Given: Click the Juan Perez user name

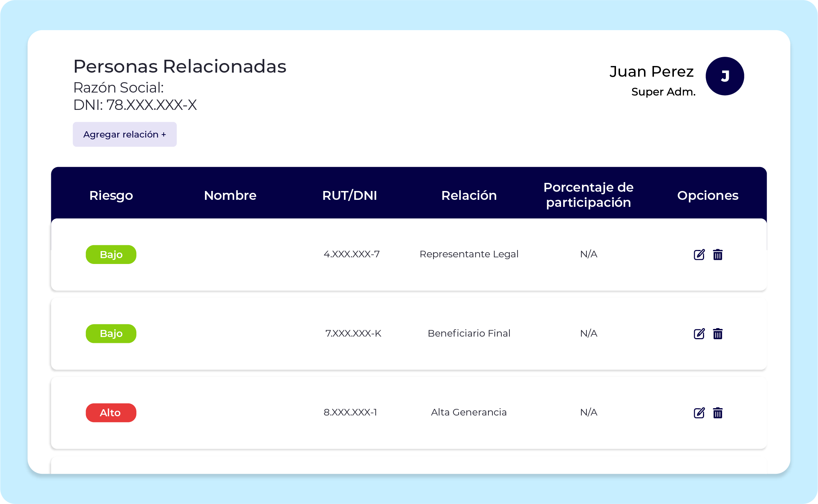Looking at the screenshot, I should coord(651,72).
